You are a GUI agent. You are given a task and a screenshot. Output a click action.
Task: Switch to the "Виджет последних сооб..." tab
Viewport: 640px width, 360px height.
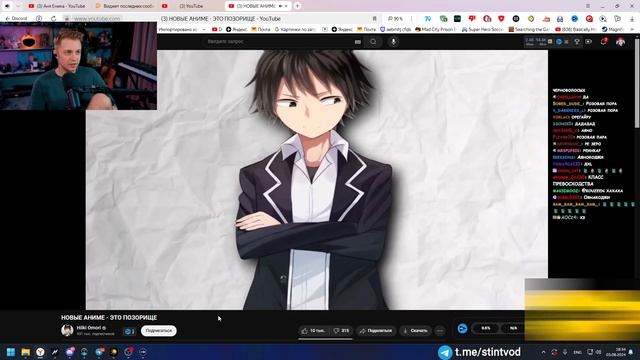point(124,6)
